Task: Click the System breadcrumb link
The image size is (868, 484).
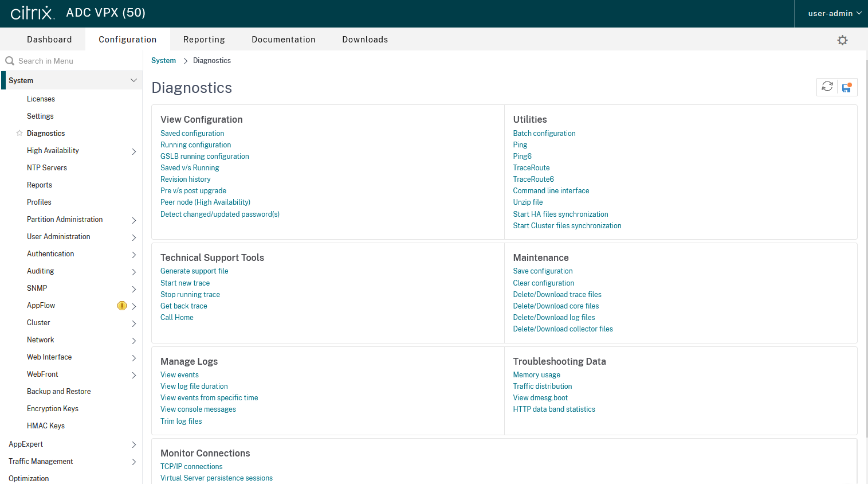Action: click(163, 61)
